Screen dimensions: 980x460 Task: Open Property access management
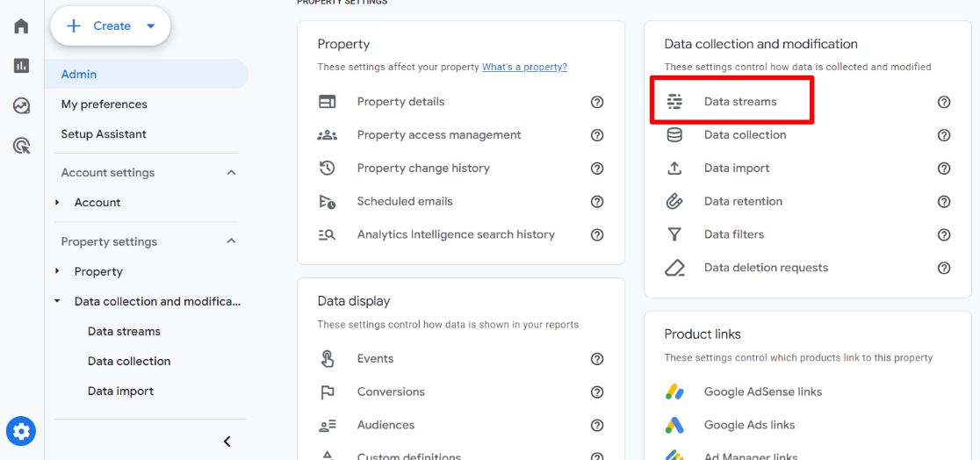[x=439, y=135]
